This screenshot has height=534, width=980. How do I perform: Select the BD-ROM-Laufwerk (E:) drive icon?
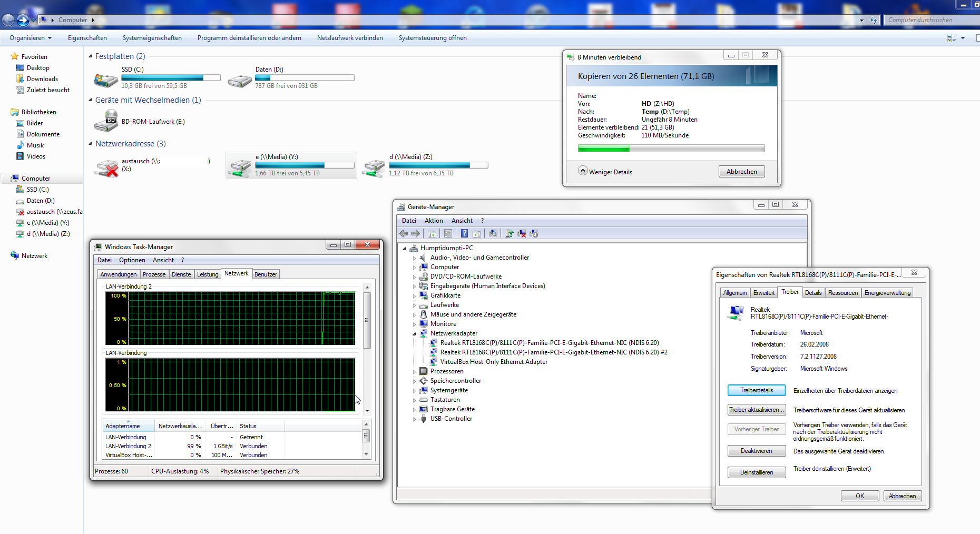pos(106,121)
